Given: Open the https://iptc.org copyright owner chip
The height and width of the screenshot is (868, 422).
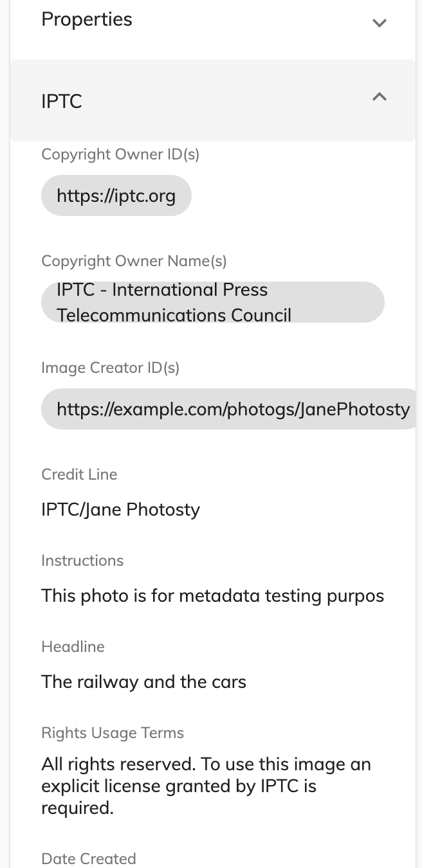Looking at the screenshot, I should [116, 195].
